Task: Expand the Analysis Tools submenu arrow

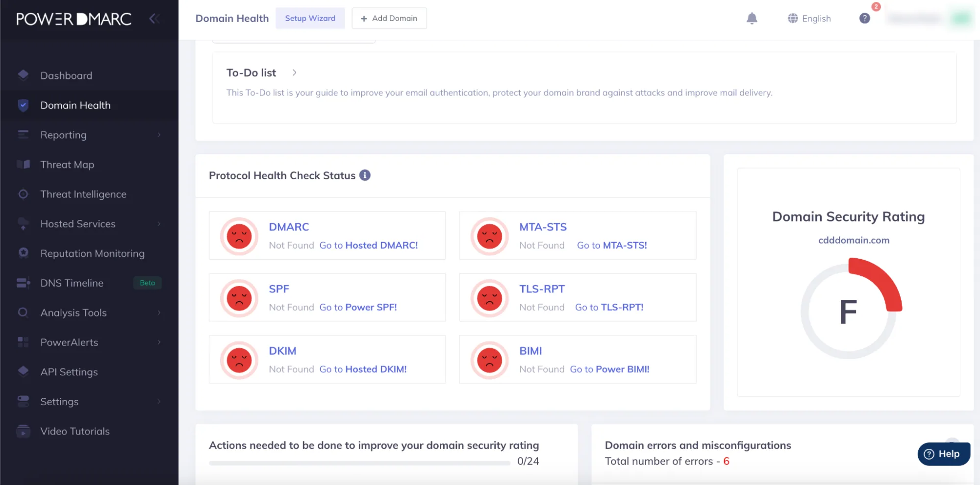Action: pos(159,313)
